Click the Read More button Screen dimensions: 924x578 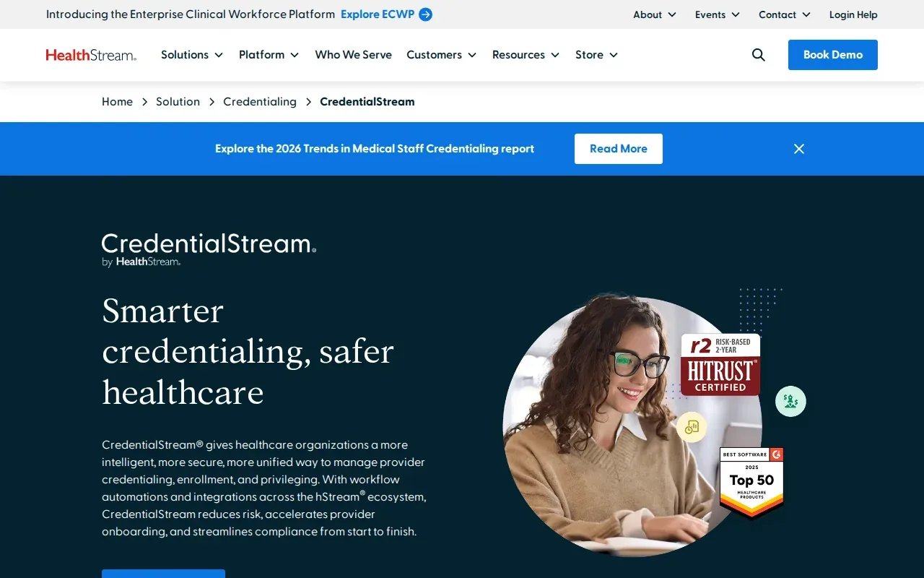click(619, 149)
